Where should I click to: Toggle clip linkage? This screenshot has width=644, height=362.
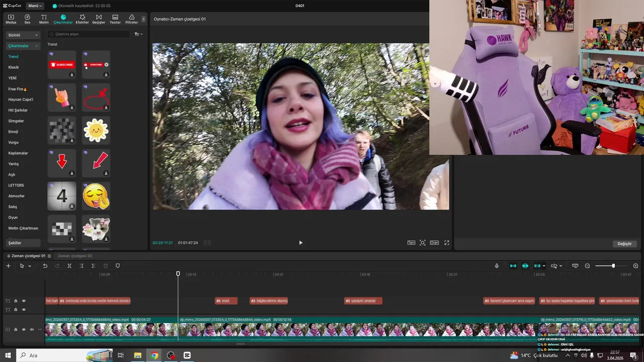click(x=537, y=266)
